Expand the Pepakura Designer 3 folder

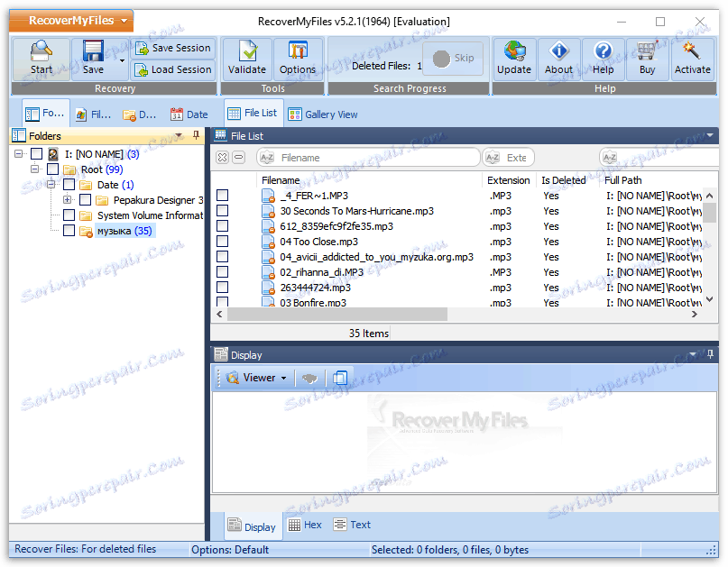[x=68, y=199]
